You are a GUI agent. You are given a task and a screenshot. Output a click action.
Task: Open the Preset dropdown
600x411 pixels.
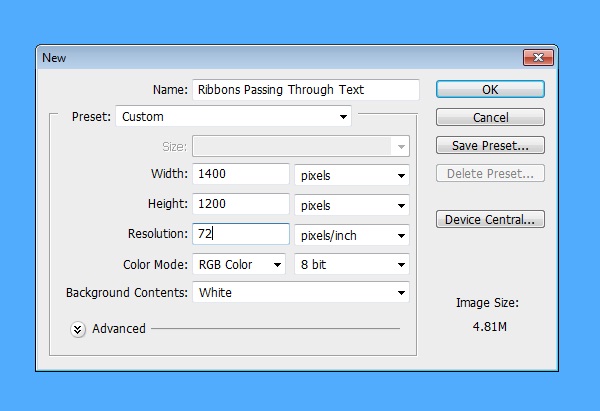[x=234, y=117]
